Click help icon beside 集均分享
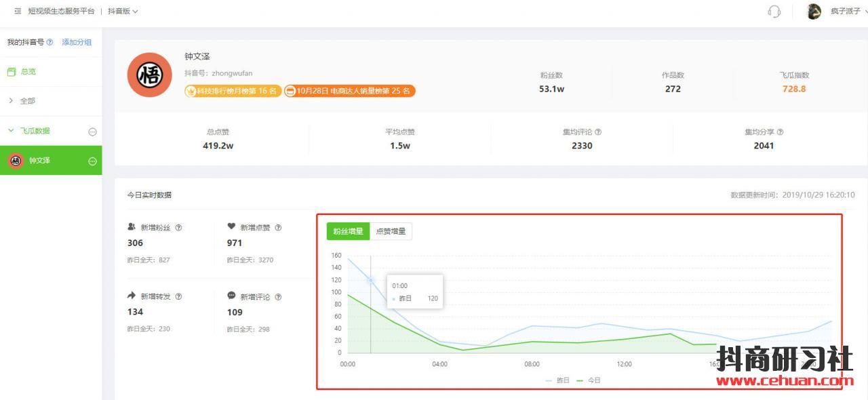The width and height of the screenshot is (868, 400). pyautogui.click(x=780, y=132)
